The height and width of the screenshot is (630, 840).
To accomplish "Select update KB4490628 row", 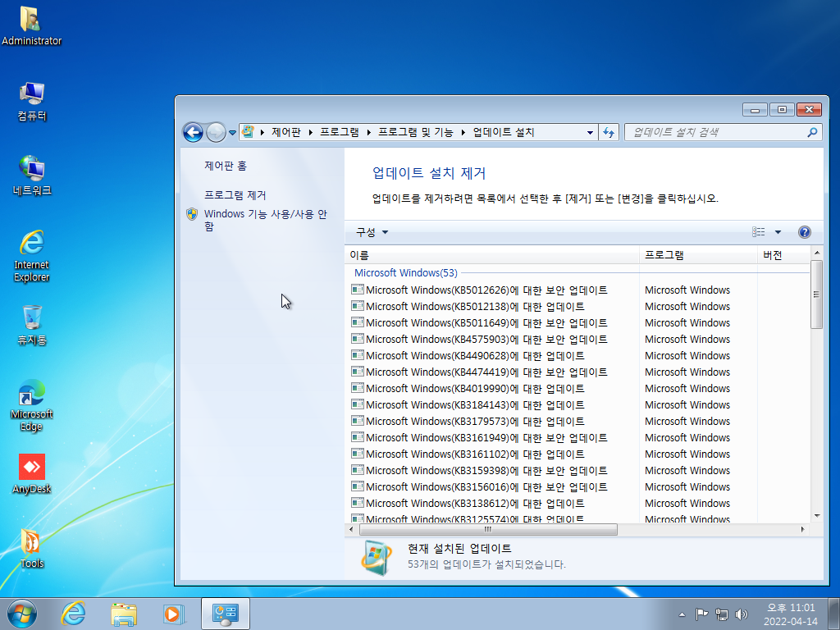I will [577, 356].
